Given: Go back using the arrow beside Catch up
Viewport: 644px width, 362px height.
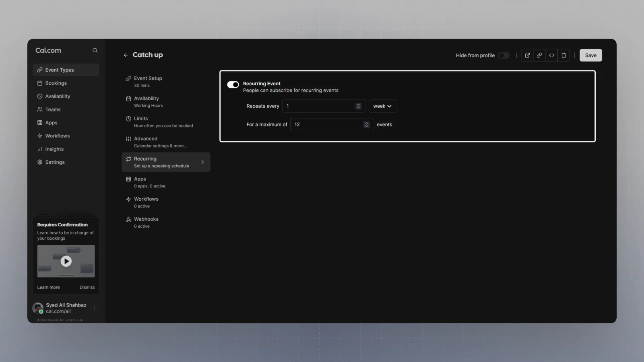Looking at the screenshot, I should [x=126, y=55].
